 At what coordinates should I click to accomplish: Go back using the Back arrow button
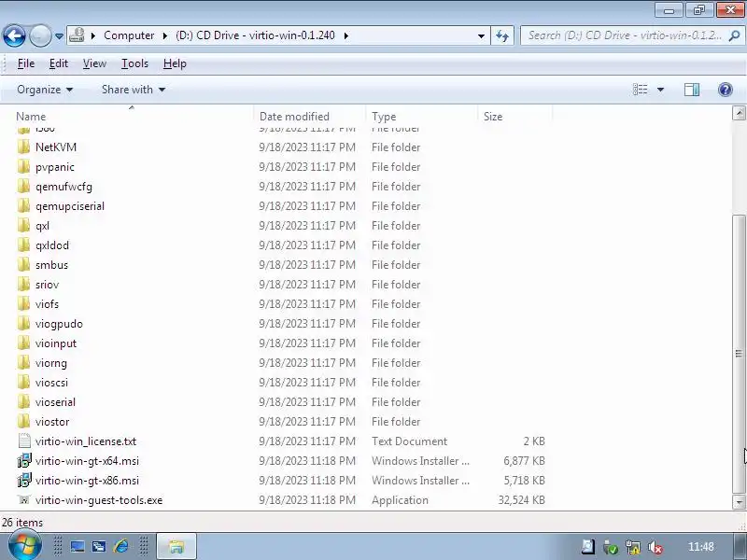coord(14,35)
